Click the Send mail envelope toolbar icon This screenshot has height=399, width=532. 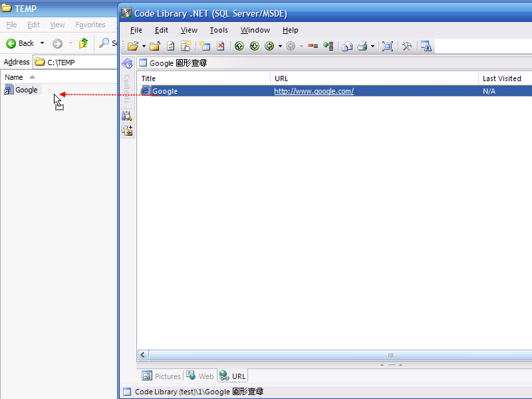tap(347, 46)
